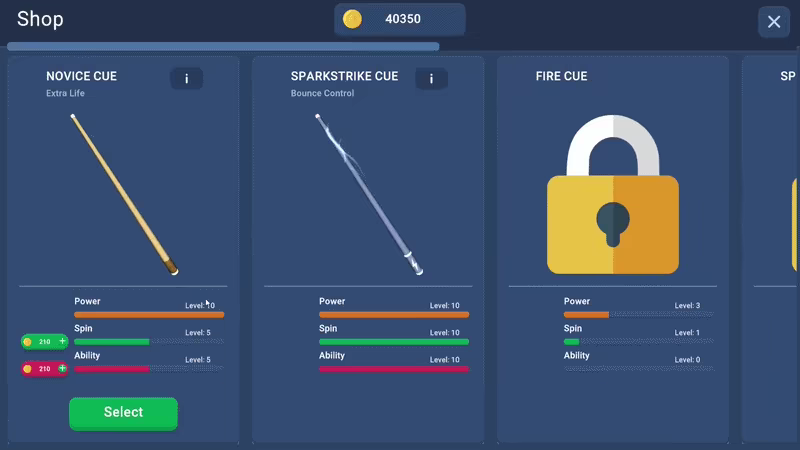Click the NOVICE CUE title
The width and height of the screenshot is (800, 450).
(x=82, y=77)
